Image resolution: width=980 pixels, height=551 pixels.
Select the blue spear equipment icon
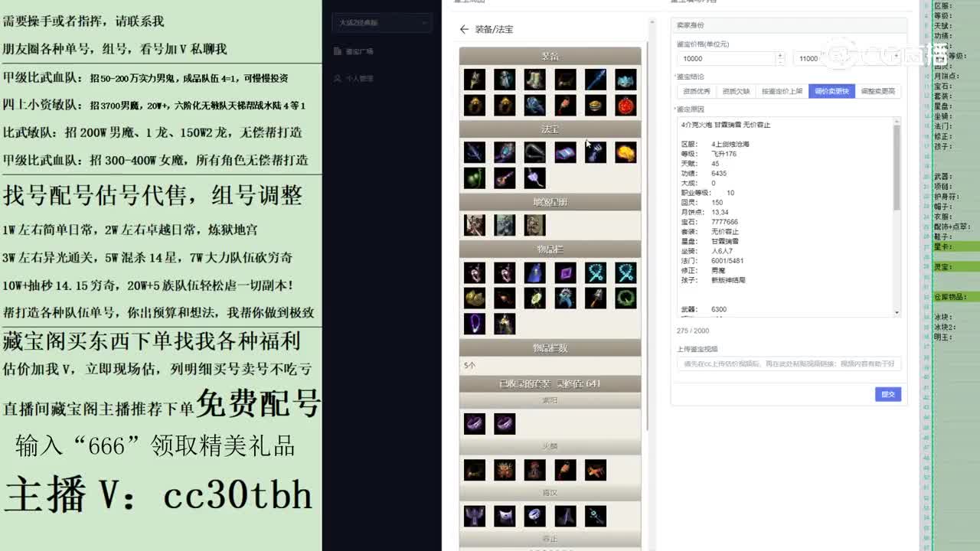pyautogui.click(x=596, y=80)
